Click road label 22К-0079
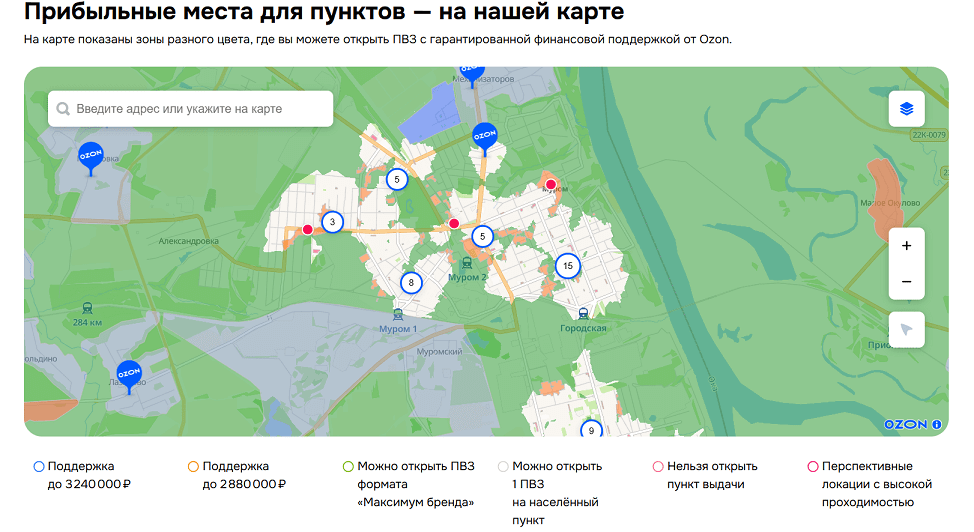The height and width of the screenshot is (532, 974). pyautogui.click(x=929, y=135)
